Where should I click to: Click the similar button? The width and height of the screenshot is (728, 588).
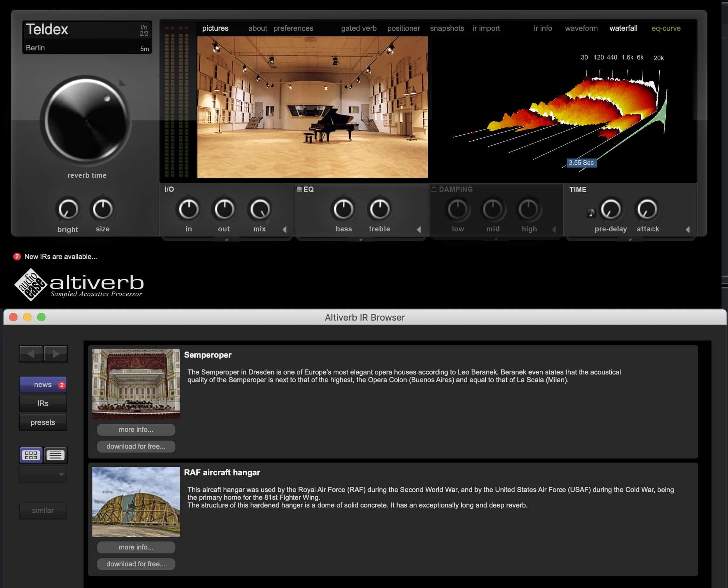click(43, 511)
